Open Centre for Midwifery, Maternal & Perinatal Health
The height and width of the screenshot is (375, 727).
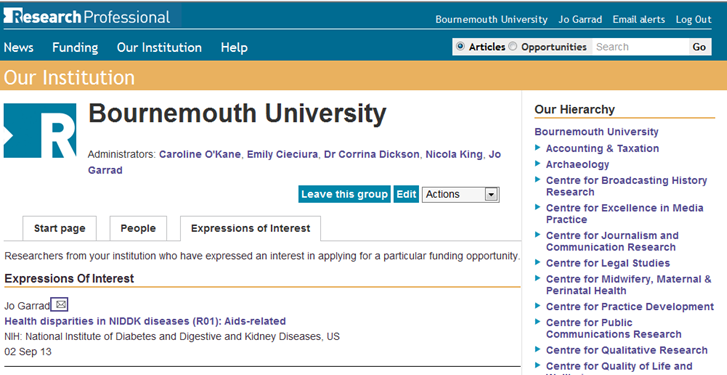tap(628, 285)
